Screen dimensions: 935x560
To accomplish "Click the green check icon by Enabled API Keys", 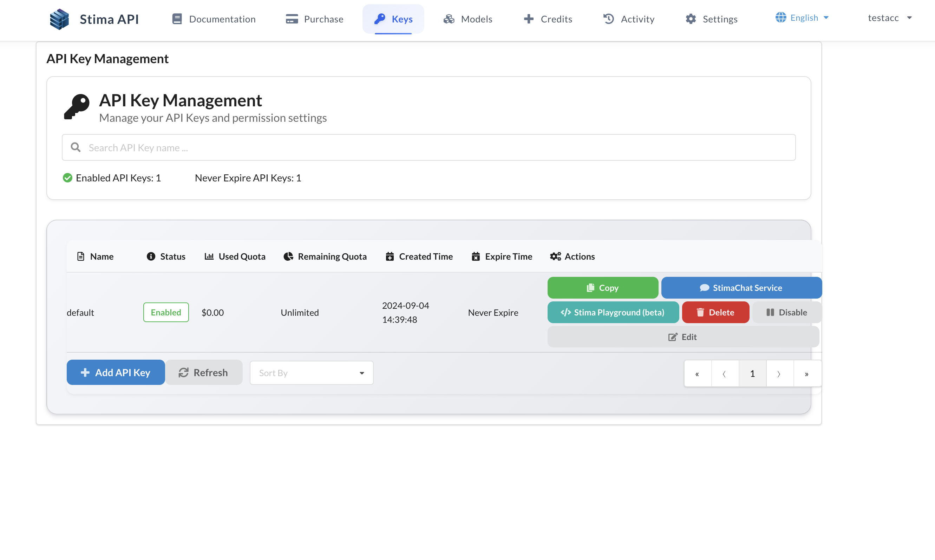I will coord(67,178).
